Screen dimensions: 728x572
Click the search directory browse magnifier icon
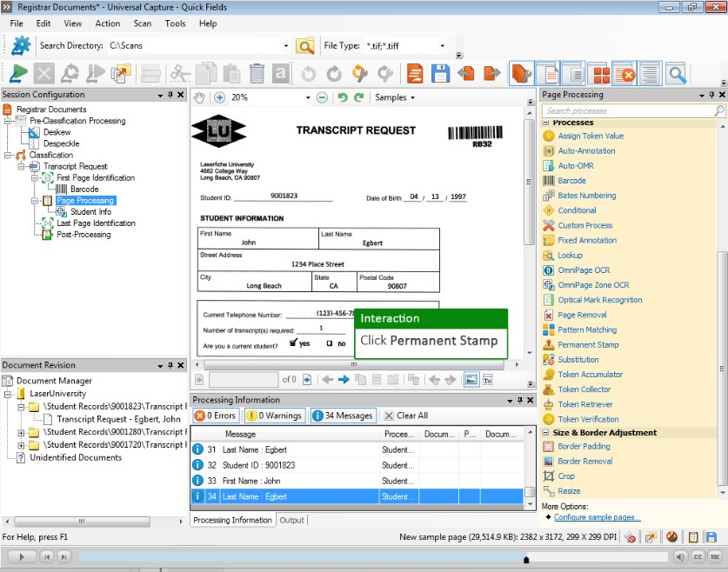pyautogui.click(x=305, y=46)
